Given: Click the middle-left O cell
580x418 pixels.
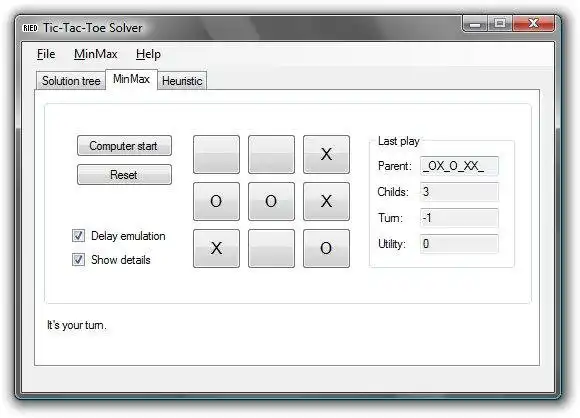Looking at the screenshot, I should (x=216, y=201).
